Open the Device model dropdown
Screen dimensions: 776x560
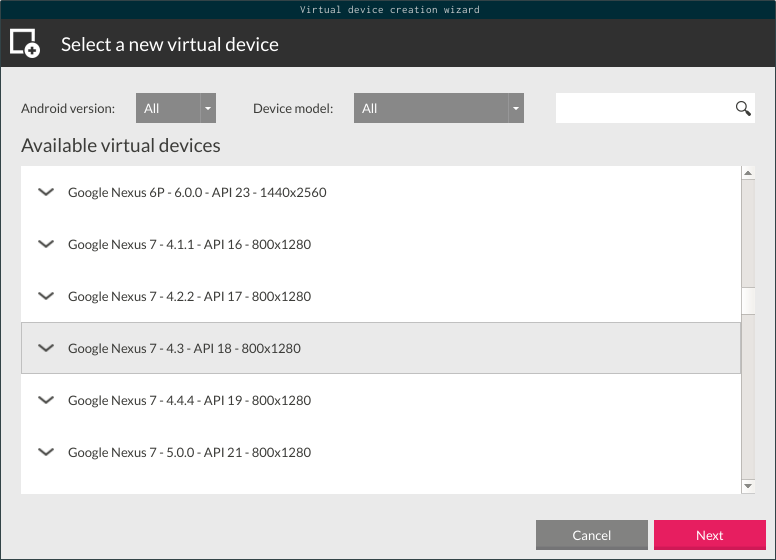(x=438, y=108)
